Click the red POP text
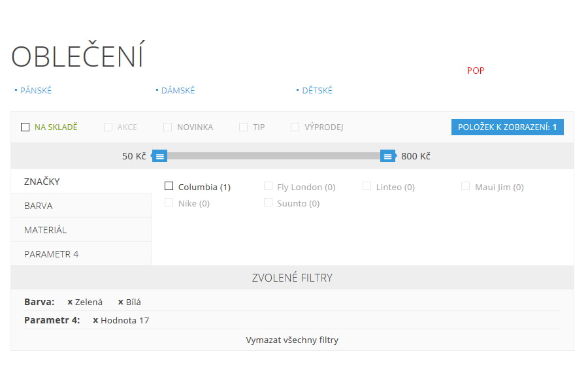Image resolution: width=588 pixels, height=392 pixels. point(476,71)
